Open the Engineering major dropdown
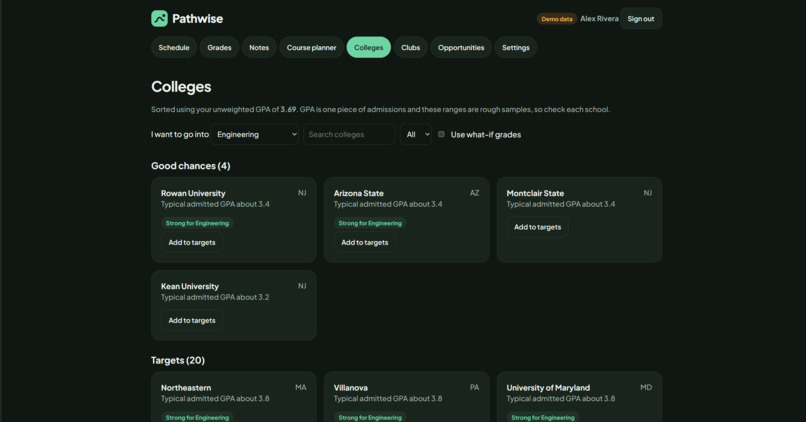Image resolution: width=806 pixels, height=422 pixels. click(x=255, y=134)
